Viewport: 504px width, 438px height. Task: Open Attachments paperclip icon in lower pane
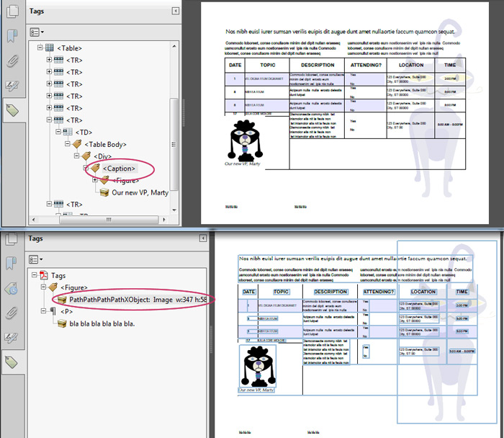point(12,313)
